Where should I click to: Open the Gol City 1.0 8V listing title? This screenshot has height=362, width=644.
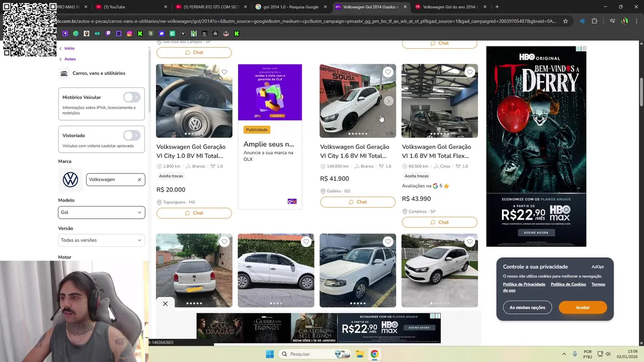click(191, 151)
